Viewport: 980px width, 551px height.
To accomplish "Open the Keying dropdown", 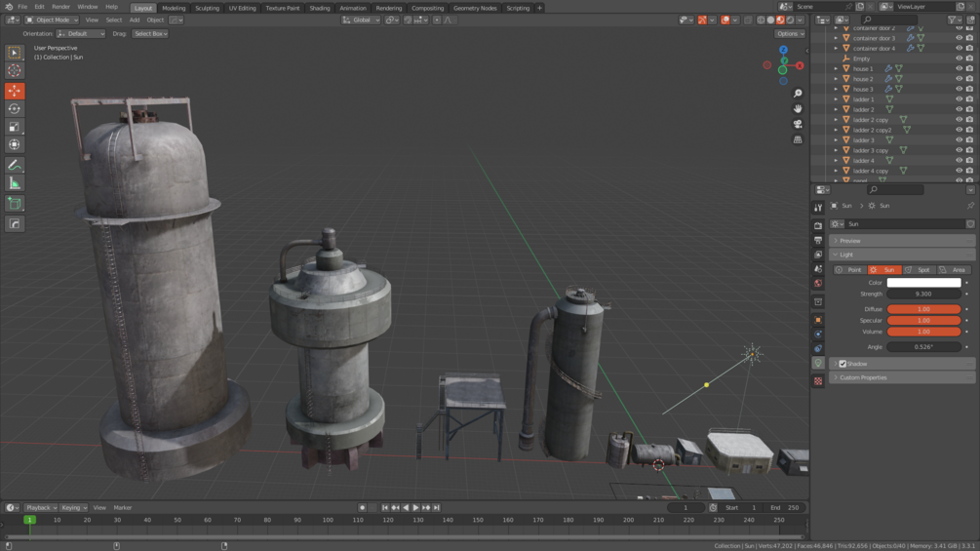I will [74, 508].
